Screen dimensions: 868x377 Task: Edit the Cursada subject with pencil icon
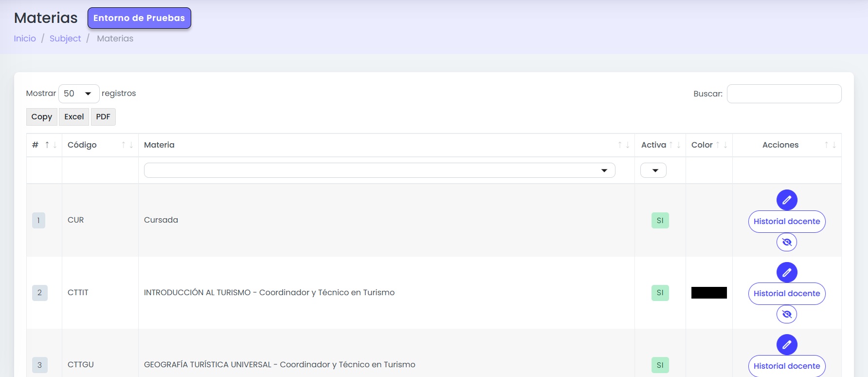[x=787, y=200]
